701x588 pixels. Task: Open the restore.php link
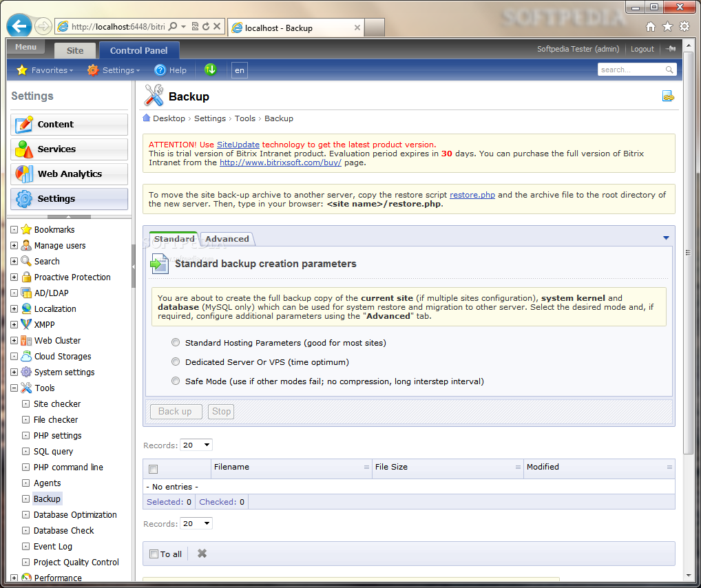[472, 195]
